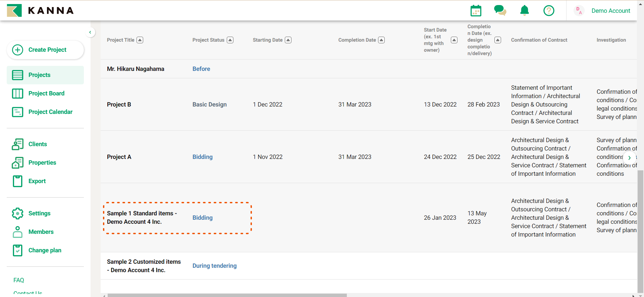
Task: Click the KANNA logo
Action: coord(40,10)
